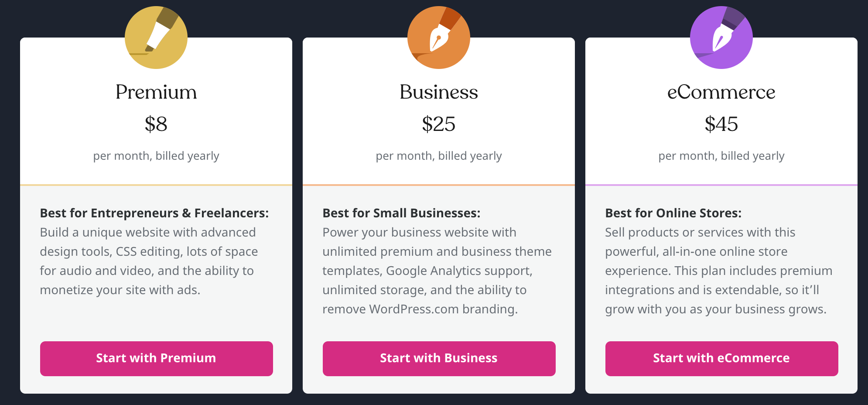Select the Premium plan heading
868x405 pixels.
[x=156, y=92]
